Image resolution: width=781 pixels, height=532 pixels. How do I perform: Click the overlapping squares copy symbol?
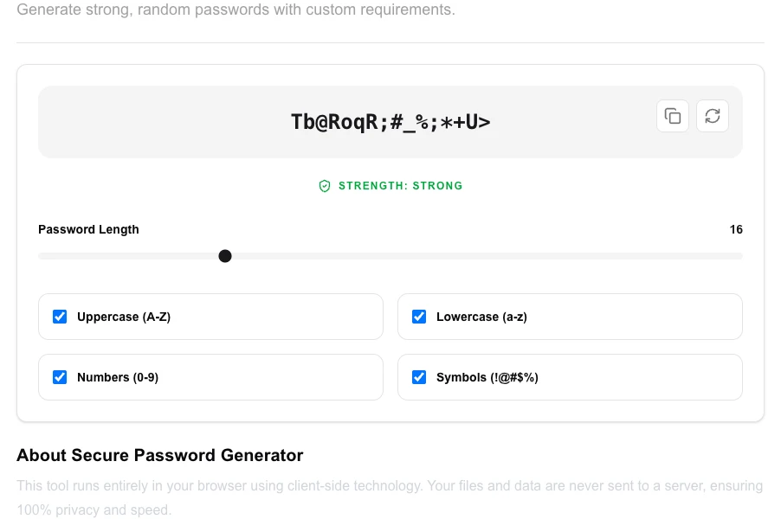673,116
